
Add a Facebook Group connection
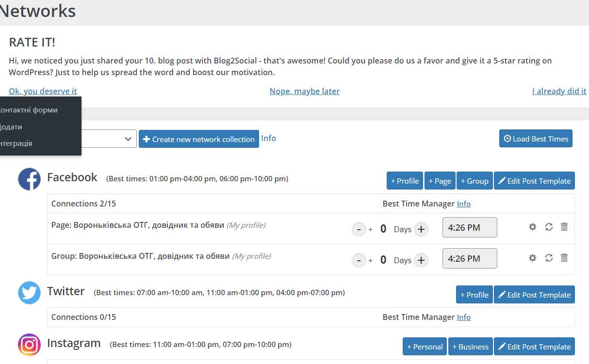(474, 181)
